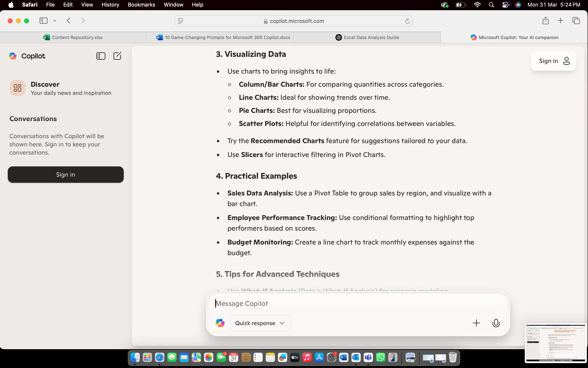Select the Microsoft Copilot: Your AI companion tab

(514, 37)
